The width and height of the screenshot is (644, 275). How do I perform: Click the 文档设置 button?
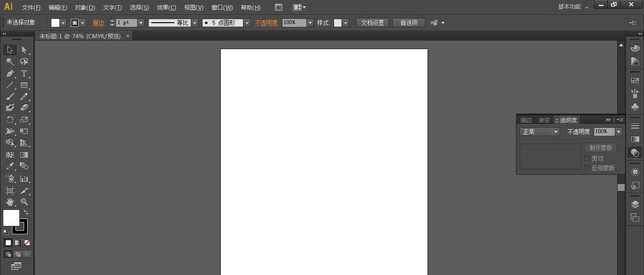tap(372, 23)
